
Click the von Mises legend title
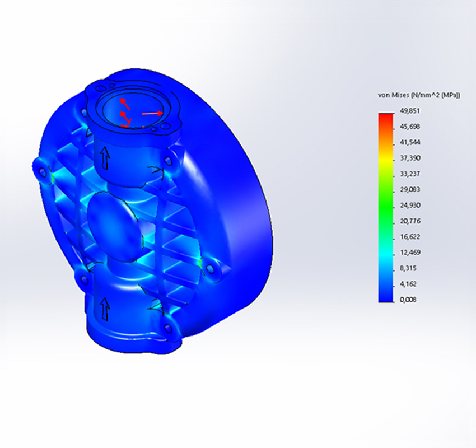click(x=419, y=96)
